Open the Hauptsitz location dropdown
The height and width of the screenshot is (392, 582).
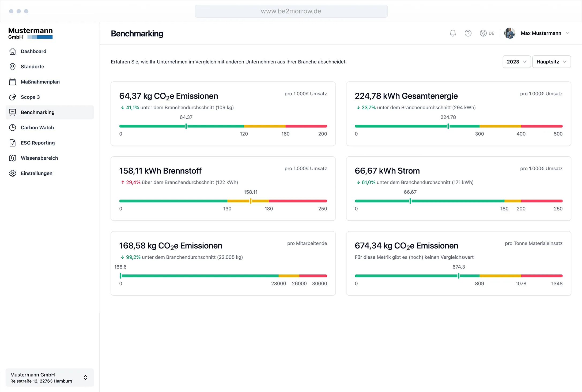tap(551, 62)
